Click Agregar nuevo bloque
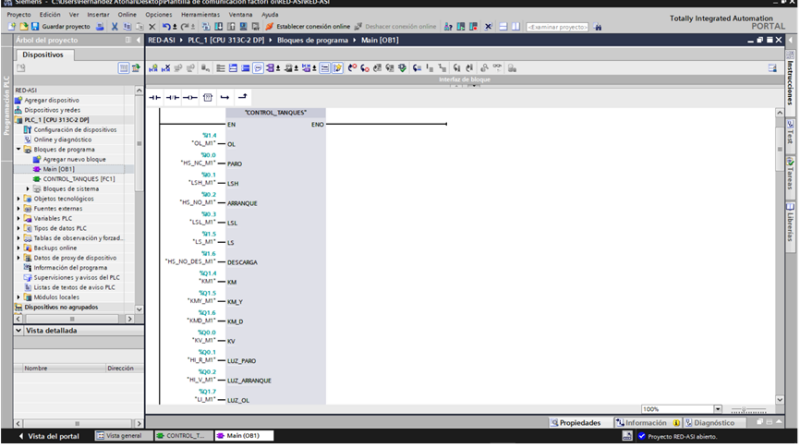This screenshot has height=448, width=800. click(74, 160)
